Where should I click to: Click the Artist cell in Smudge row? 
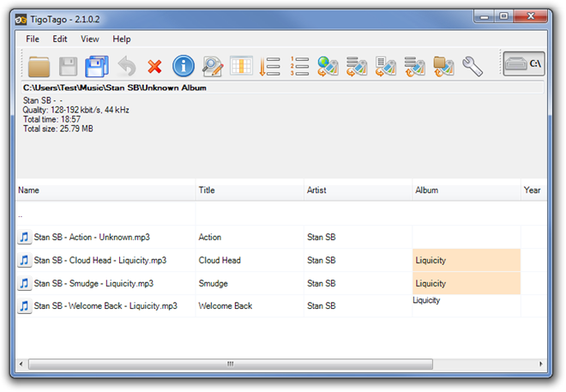pos(358,283)
